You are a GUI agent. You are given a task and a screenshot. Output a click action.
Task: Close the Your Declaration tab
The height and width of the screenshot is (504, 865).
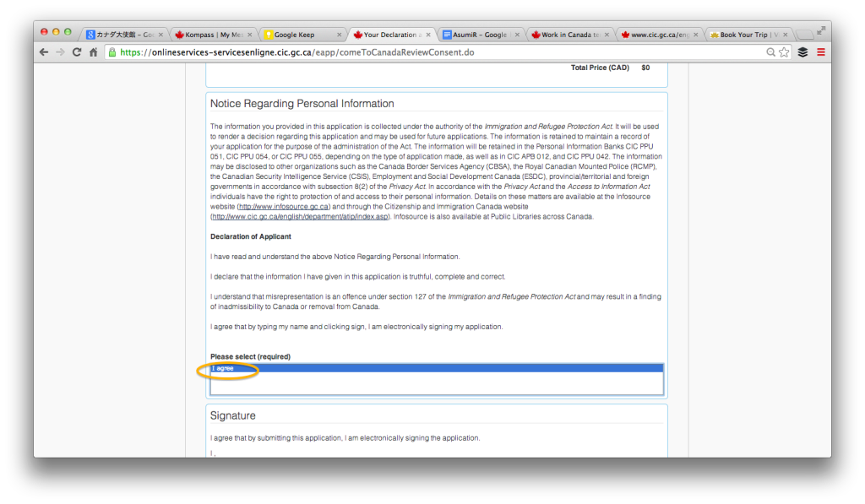428,35
